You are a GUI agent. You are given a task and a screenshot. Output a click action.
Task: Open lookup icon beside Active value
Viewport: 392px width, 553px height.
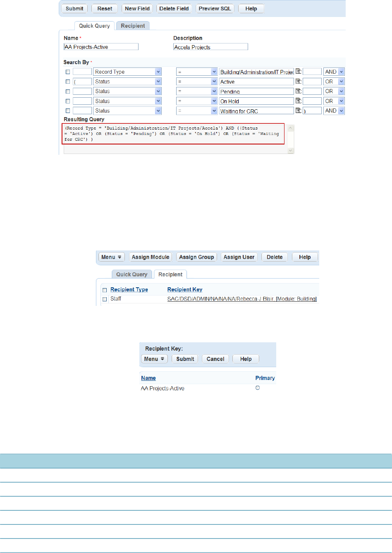point(298,82)
